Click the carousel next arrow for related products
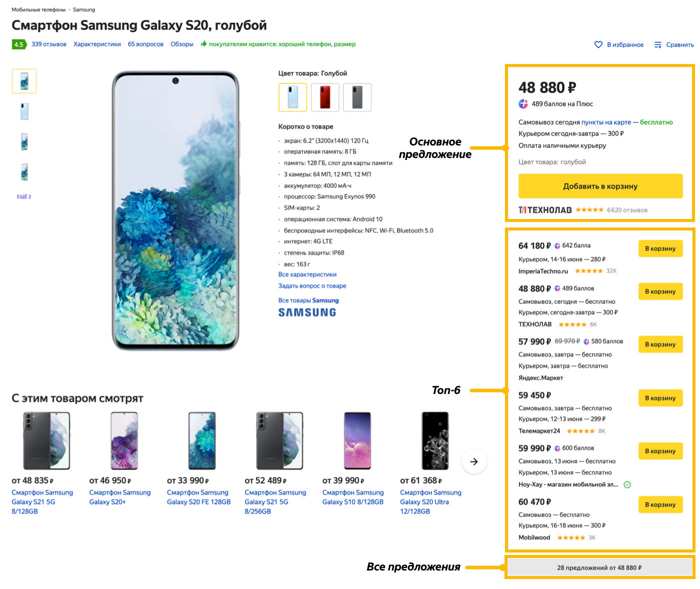 [x=474, y=461]
